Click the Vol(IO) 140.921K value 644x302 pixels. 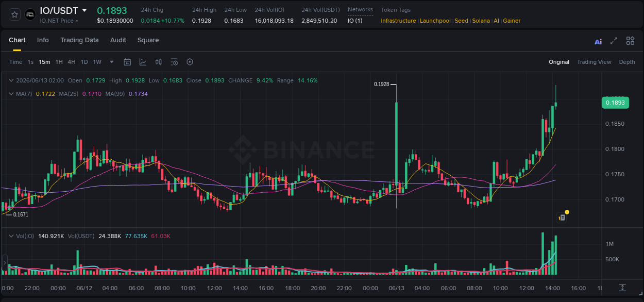click(50, 236)
